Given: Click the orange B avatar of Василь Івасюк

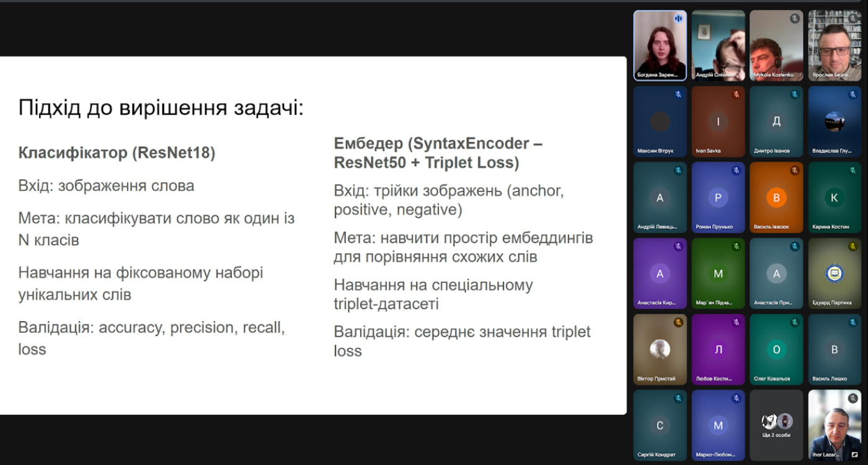Looking at the screenshot, I should 776,198.
